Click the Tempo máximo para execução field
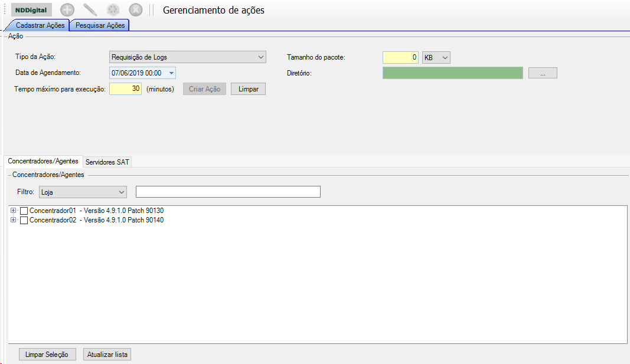630x364 pixels. (x=125, y=88)
